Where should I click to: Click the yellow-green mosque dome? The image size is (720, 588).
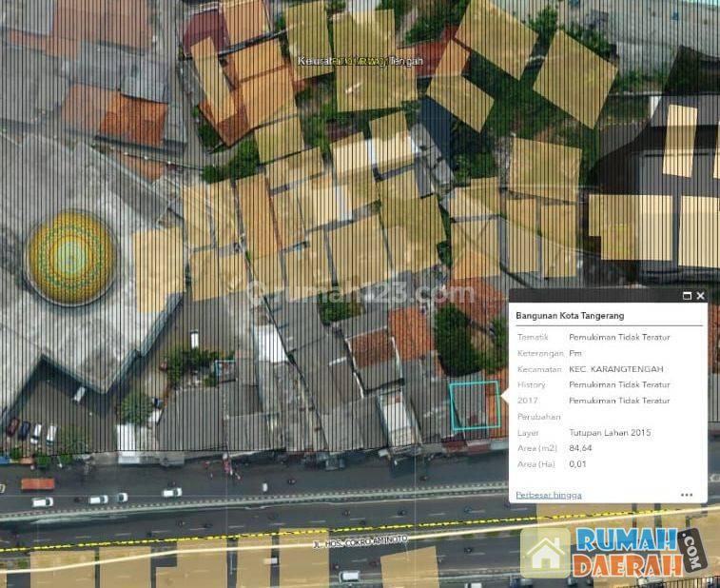pyautogui.click(x=70, y=258)
